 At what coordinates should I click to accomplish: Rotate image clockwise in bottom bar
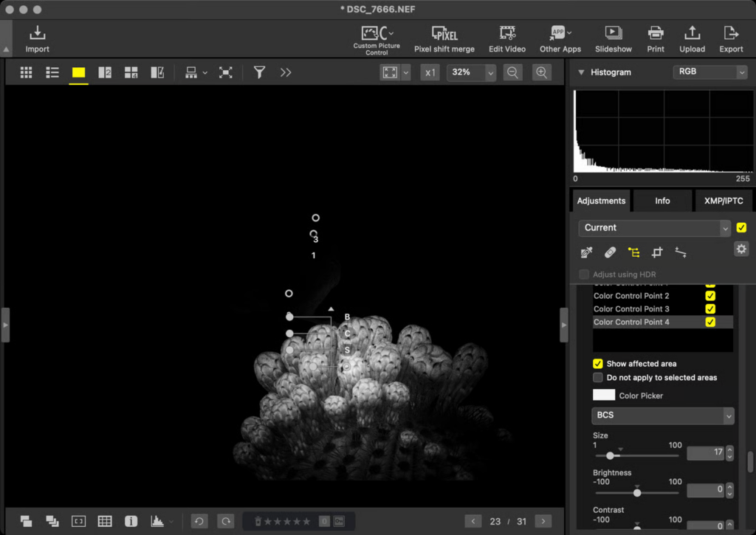pos(226,521)
